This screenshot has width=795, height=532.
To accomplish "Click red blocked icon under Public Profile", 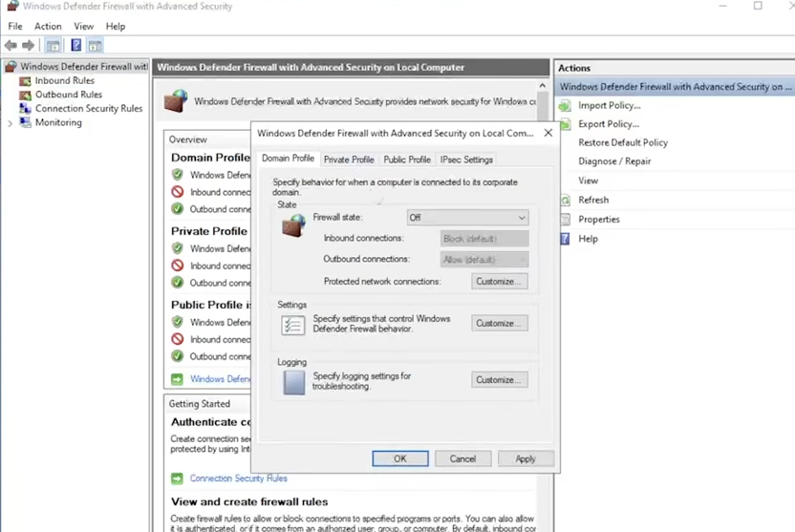I will (177, 339).
